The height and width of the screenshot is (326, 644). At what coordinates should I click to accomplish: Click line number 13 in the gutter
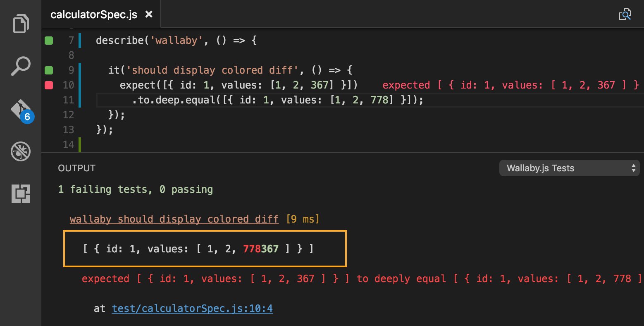(x=69, y=130)
